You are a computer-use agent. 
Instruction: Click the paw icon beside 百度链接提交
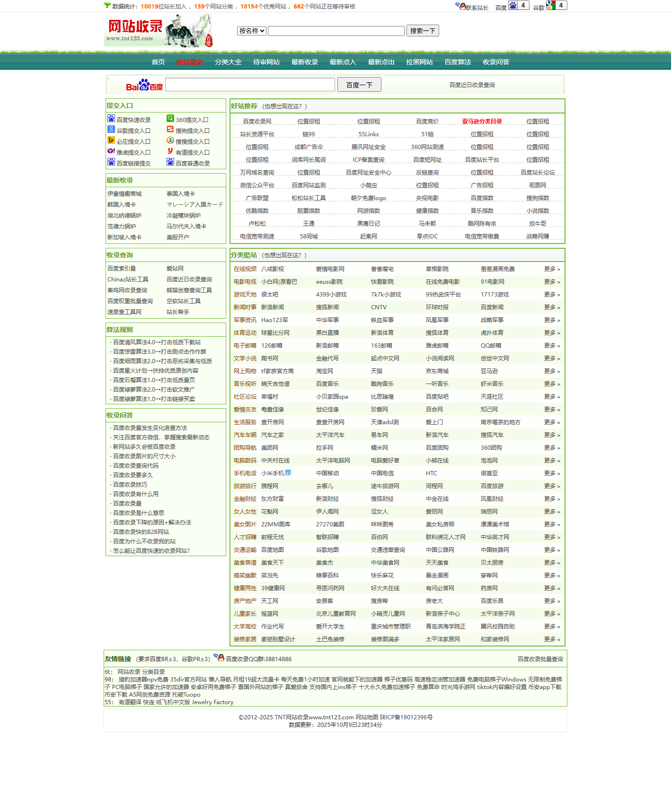coord(111,162)
